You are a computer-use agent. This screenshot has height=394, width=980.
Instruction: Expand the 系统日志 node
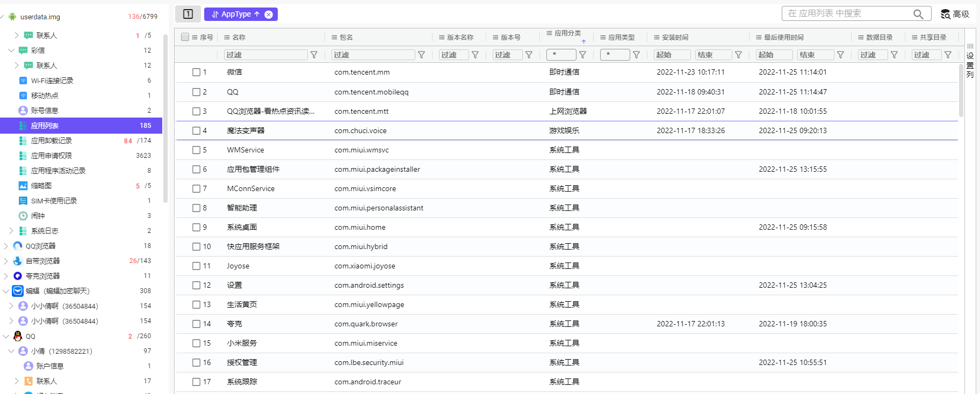[x=11, y=231]
